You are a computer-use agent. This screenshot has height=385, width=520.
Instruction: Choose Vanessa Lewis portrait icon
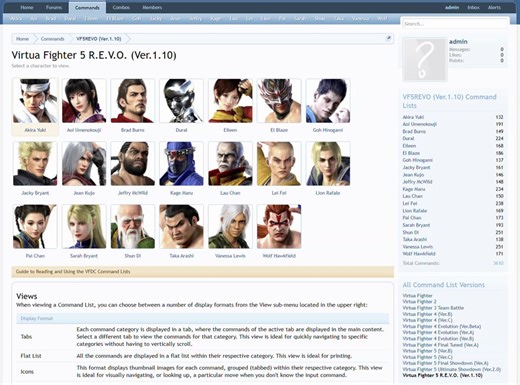(230, 227)
